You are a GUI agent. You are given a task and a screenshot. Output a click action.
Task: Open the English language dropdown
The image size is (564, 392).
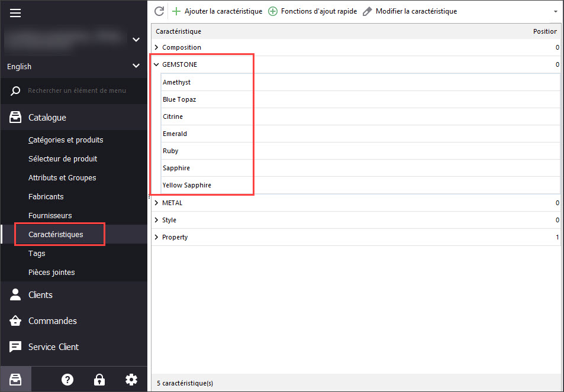[73, 67]
